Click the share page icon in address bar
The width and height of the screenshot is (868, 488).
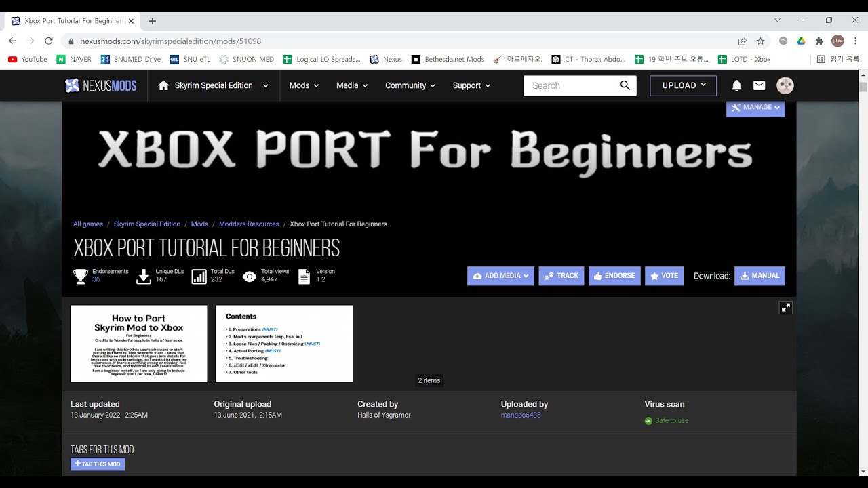[743, 41]
